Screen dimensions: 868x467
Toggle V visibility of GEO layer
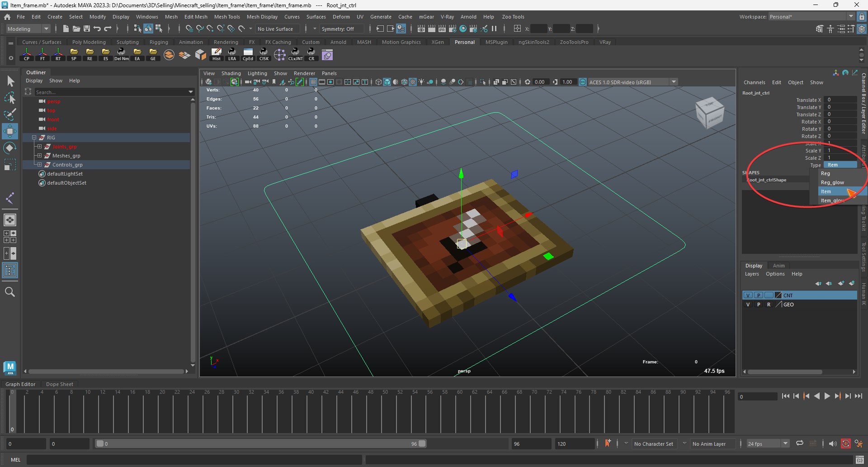tap(748, 305)
